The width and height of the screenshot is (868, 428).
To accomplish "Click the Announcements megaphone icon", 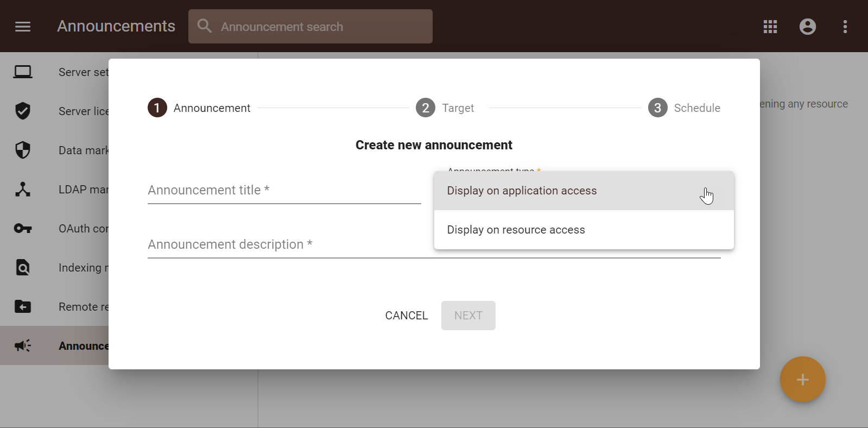I will point(23,346).
